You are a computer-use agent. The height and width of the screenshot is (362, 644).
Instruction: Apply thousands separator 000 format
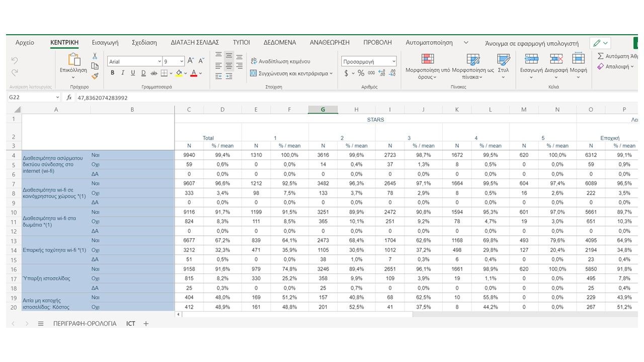point(371,73)
